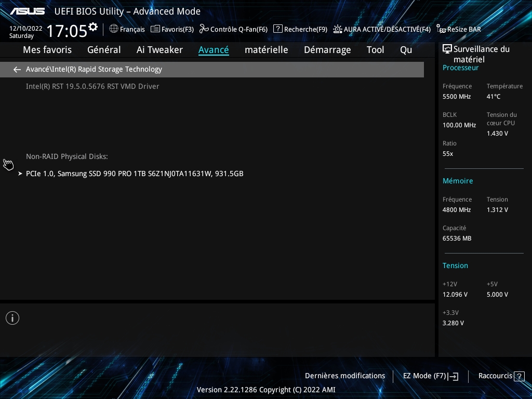Viewport: 532px width, 399px height.
Task: Click the ASUS logo
Action: tap(28, 11)
